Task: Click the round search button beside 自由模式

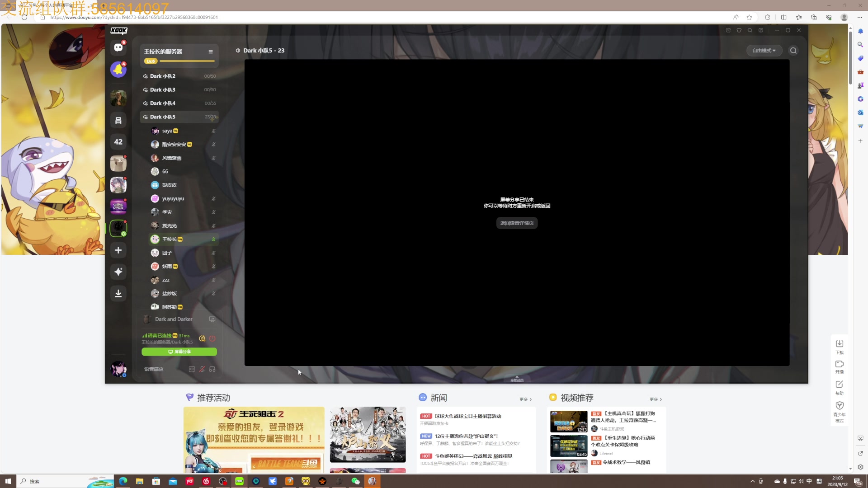Action: [793, 51]
